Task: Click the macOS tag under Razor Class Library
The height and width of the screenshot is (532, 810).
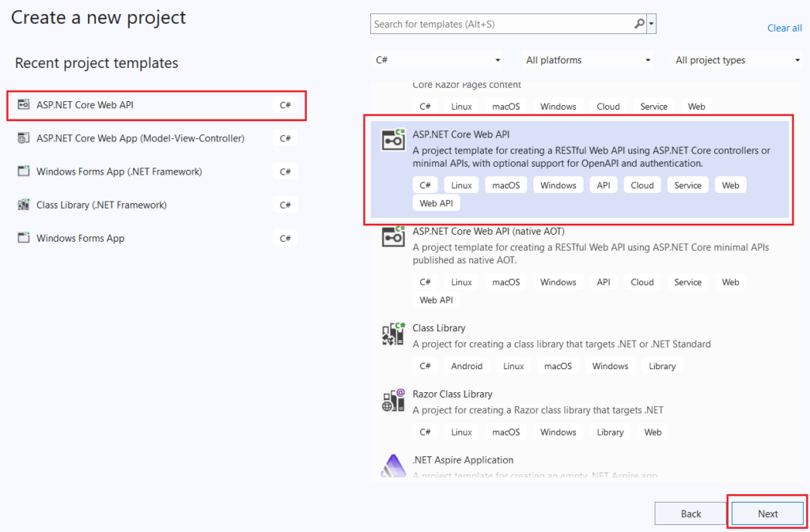Action: 505,432
